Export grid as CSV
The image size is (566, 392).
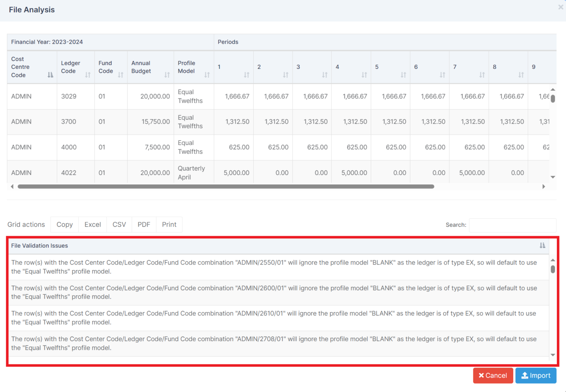pyautogui.click(x=119, y=224)
